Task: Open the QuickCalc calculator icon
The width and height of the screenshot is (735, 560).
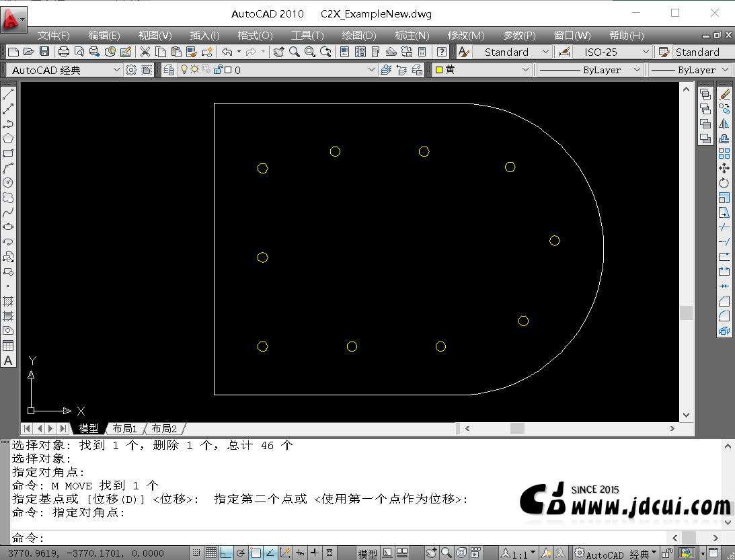Action: pos(422,52)
